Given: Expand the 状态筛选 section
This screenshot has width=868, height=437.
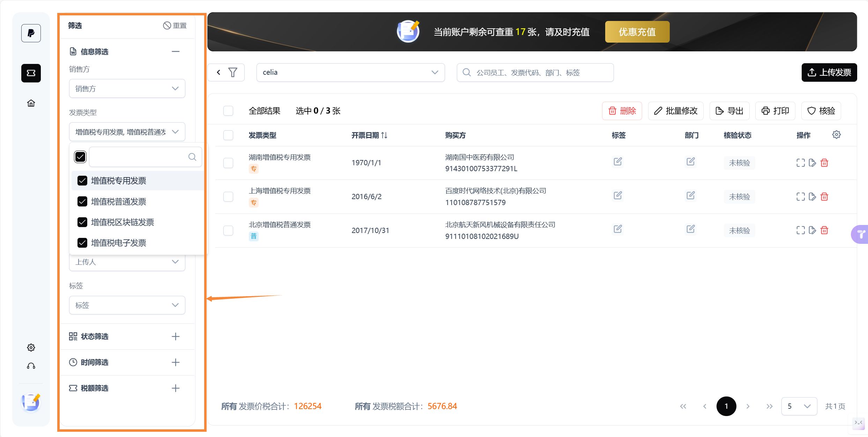Looking at the screenshot, I should point(176,336).
